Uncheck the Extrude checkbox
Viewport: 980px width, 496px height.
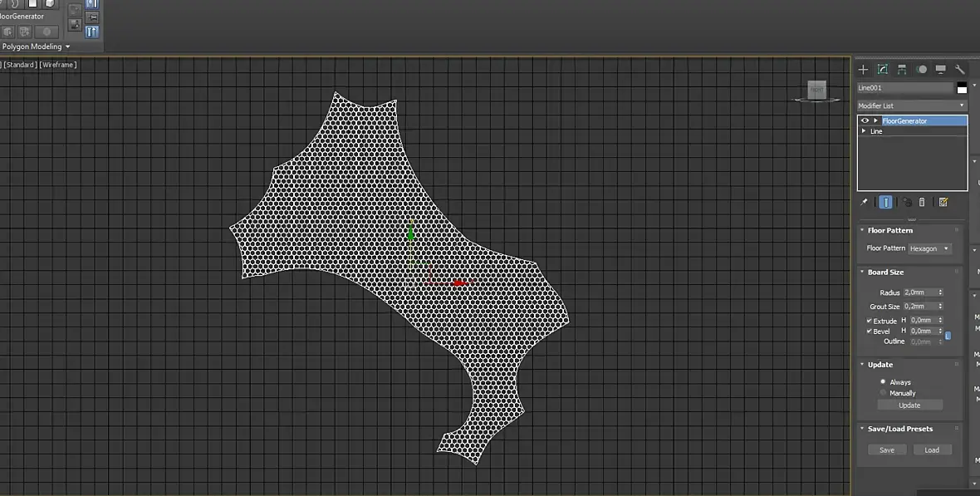(869, 321)
